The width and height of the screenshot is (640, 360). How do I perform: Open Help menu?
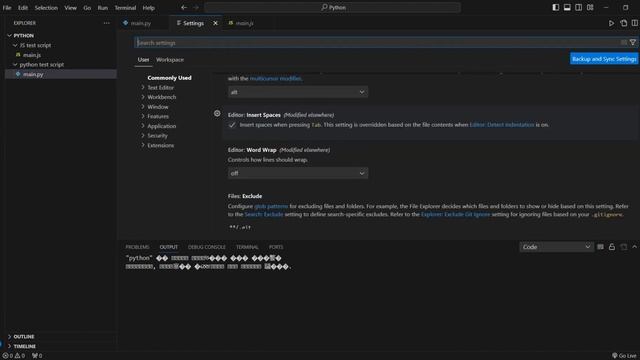pos(149,7)
